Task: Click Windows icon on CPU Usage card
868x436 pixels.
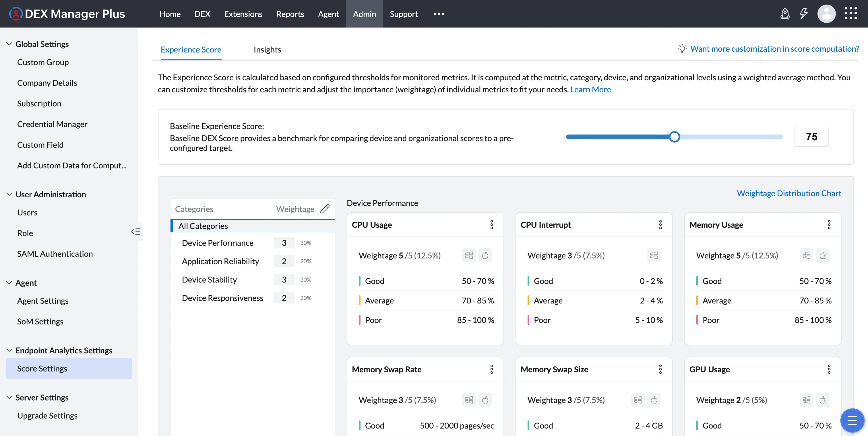Action: coord(469,255)
